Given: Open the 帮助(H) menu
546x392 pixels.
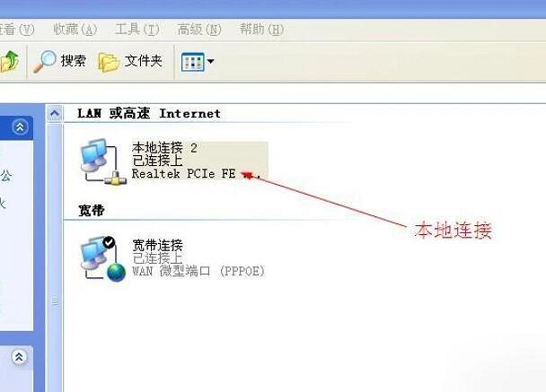Looking at the screenshot, I should [261, 30].
